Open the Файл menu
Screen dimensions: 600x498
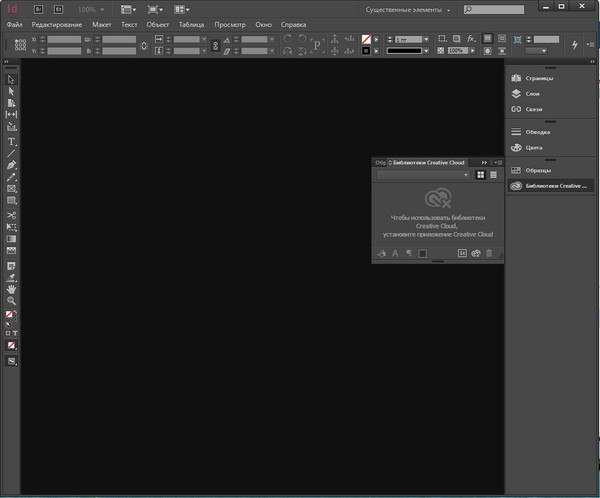tap(14, 23)
